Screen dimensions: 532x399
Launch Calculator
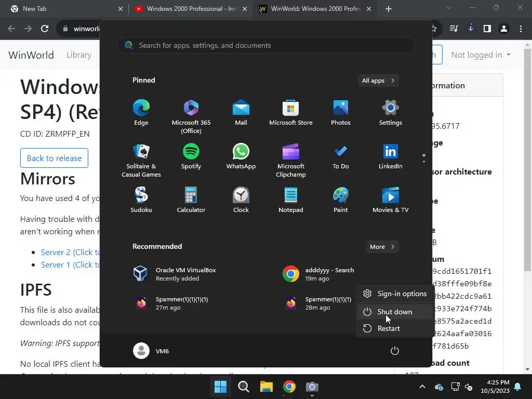[191, 200]
